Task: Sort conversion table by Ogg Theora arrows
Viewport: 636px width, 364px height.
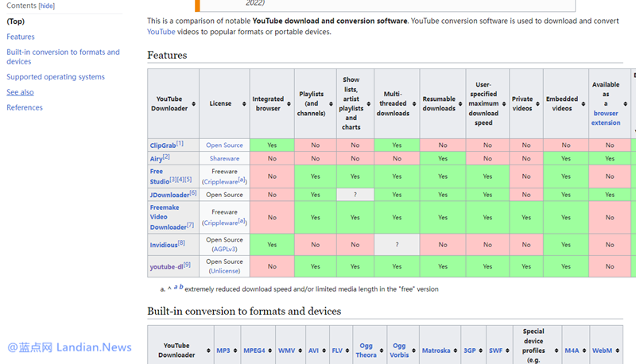Action: coord(382,350)
